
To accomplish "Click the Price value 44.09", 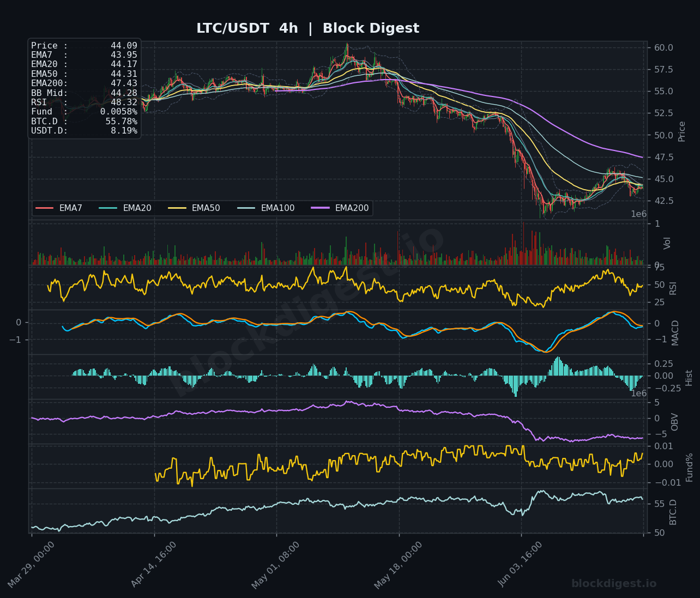I will 124,46.
